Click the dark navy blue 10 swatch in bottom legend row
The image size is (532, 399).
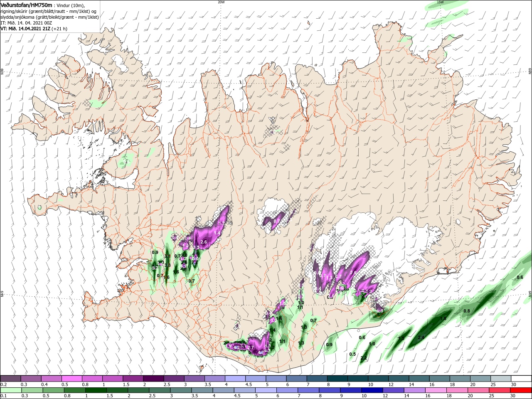[x=372, y=391]
